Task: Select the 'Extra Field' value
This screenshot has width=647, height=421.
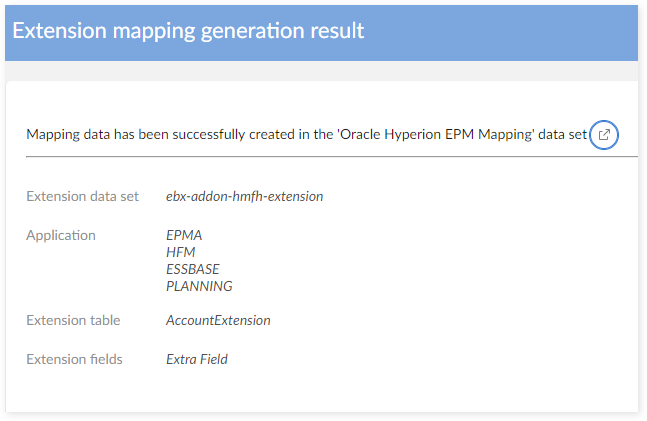Action: click(x=197, y=358)
